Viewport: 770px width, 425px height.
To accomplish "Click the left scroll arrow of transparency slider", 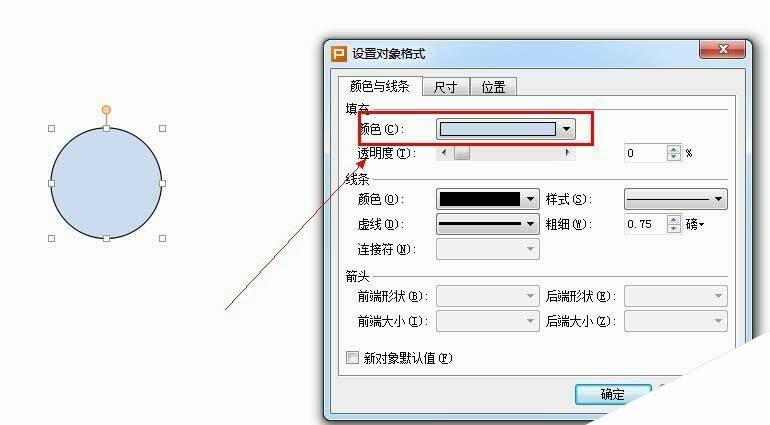I will (444, 153).
